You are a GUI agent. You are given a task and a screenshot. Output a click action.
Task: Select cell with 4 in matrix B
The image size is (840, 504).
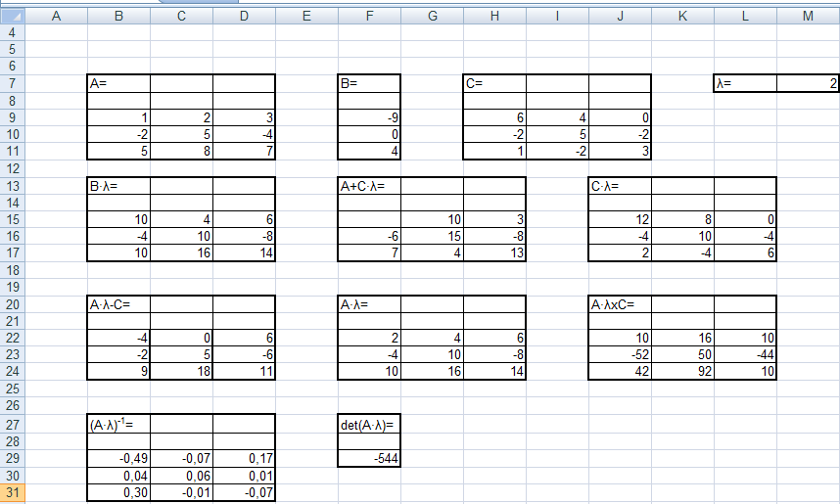click(370, 151)
